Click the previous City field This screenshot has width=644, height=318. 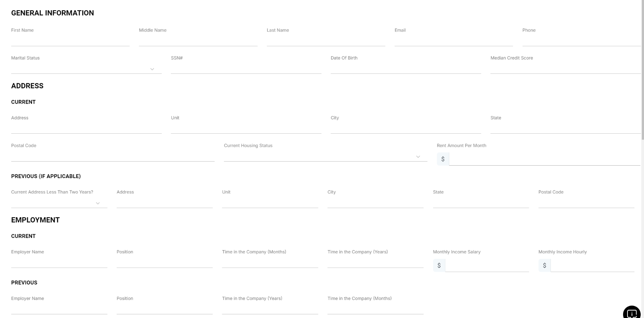point(376,203)
